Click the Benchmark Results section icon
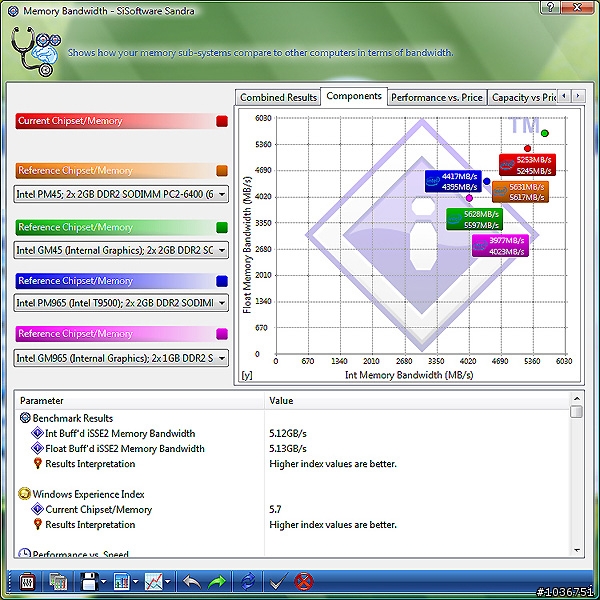This screenshot has height=600, width=600. 25,418
